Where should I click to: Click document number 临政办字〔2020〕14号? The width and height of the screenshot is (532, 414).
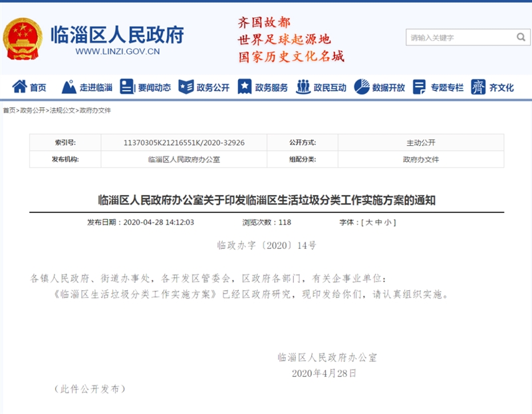[267, 245]
